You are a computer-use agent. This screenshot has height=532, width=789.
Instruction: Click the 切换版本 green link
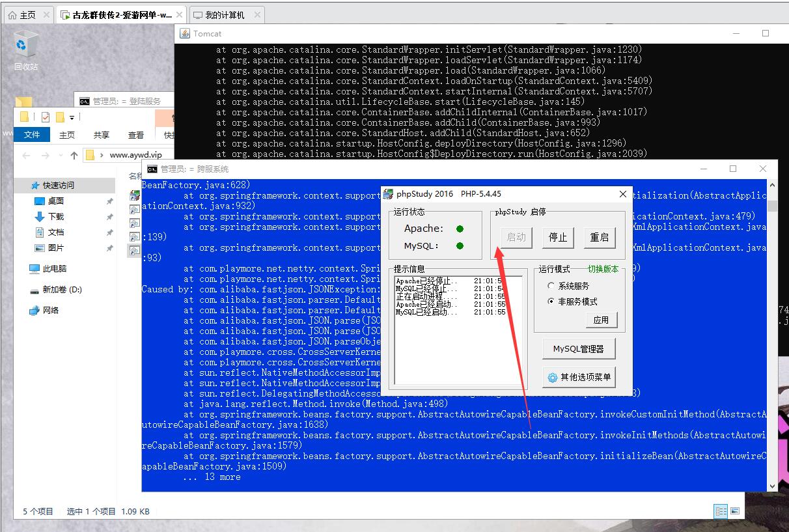[x=603, y=269]
